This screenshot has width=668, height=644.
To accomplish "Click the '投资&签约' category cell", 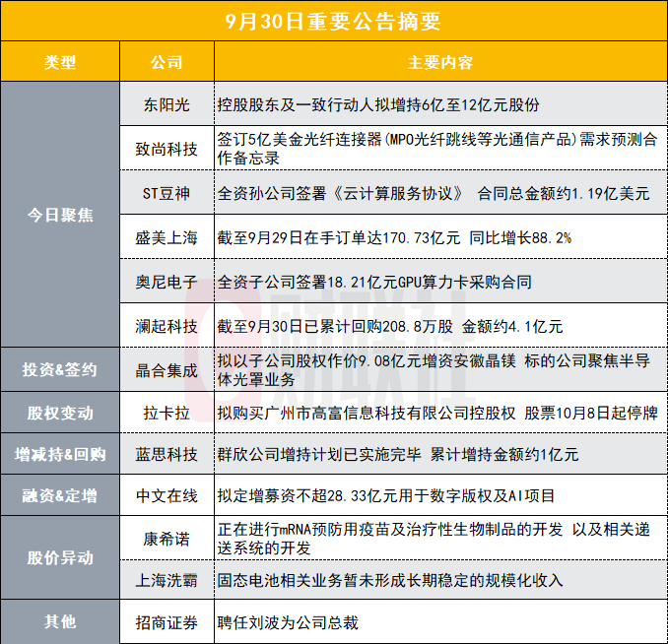I will [x=60, y=369].
